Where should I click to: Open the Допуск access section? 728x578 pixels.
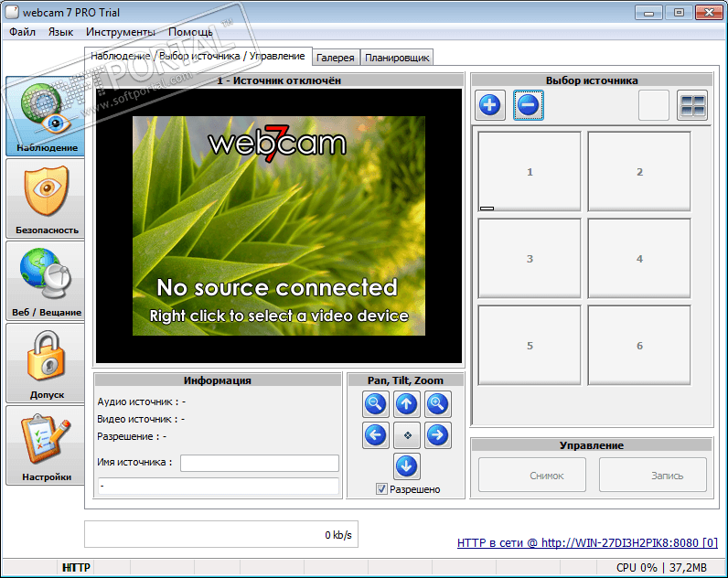(x=46, y=362)
